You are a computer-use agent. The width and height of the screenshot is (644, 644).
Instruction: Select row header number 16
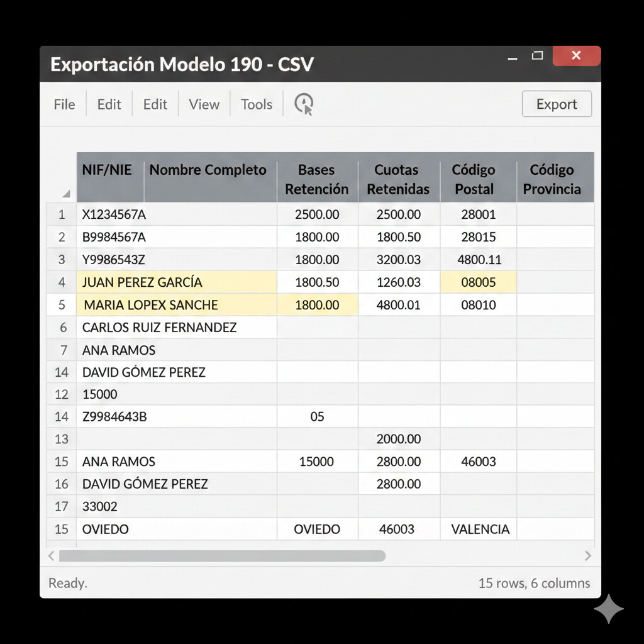[x=62, y=484]
